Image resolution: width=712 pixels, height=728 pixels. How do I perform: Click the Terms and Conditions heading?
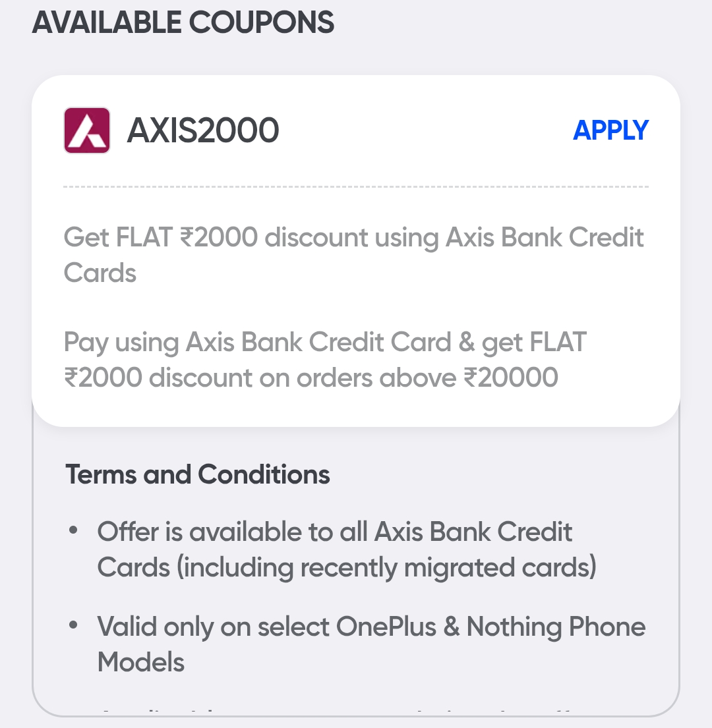tap(198, 474)
